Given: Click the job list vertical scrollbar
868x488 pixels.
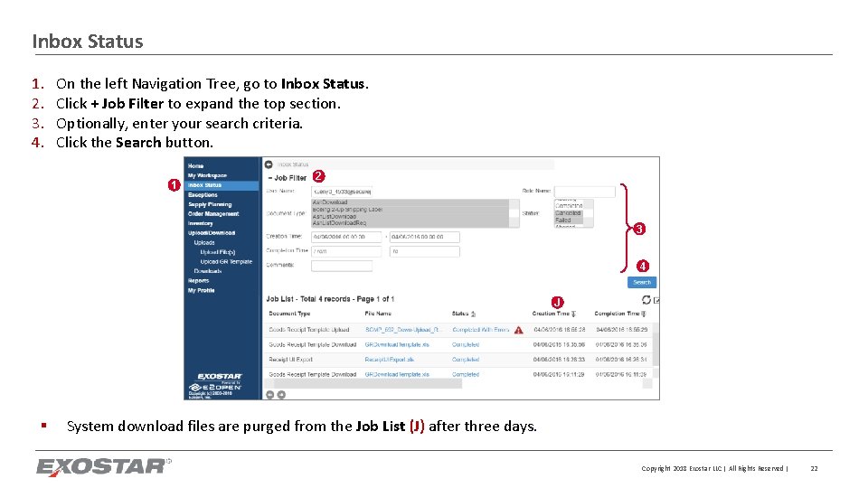Looking at the screenshot, I should [656, 351].
